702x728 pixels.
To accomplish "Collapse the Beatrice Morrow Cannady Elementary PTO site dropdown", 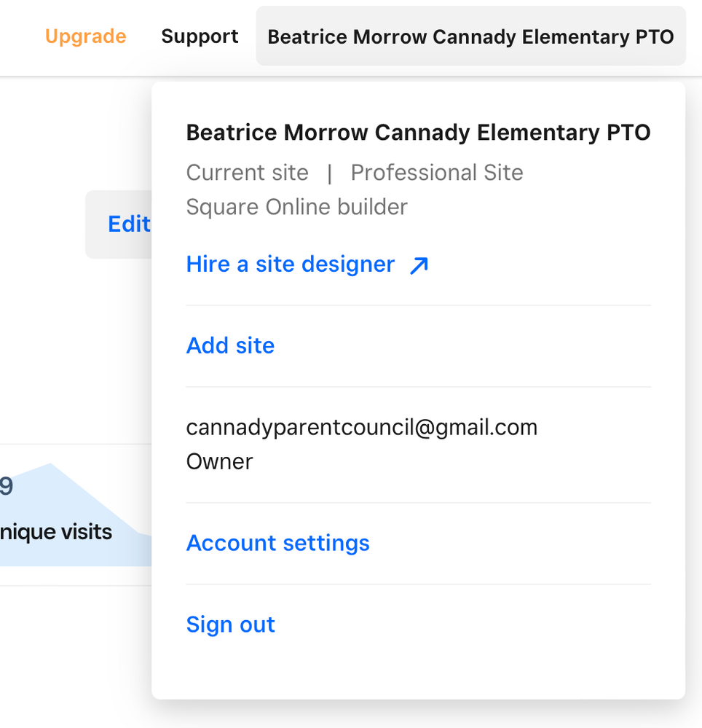I will coord(470,36).
